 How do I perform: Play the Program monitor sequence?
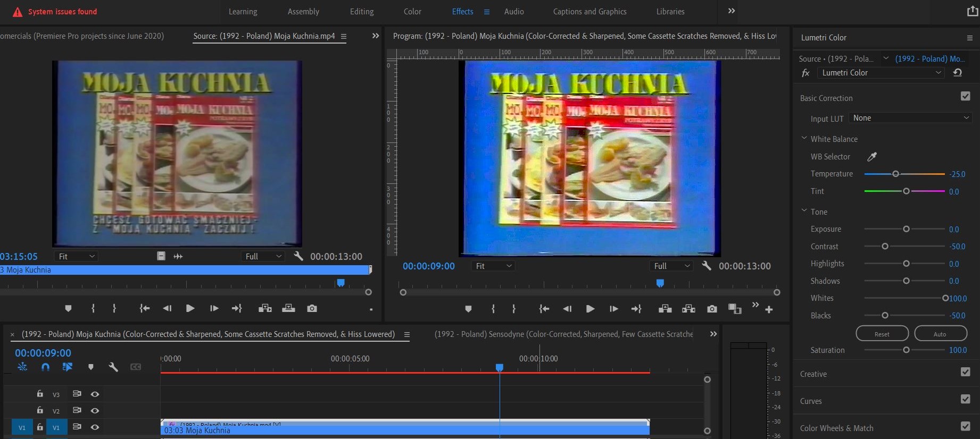pyautogui.click(x=590, y=309)
